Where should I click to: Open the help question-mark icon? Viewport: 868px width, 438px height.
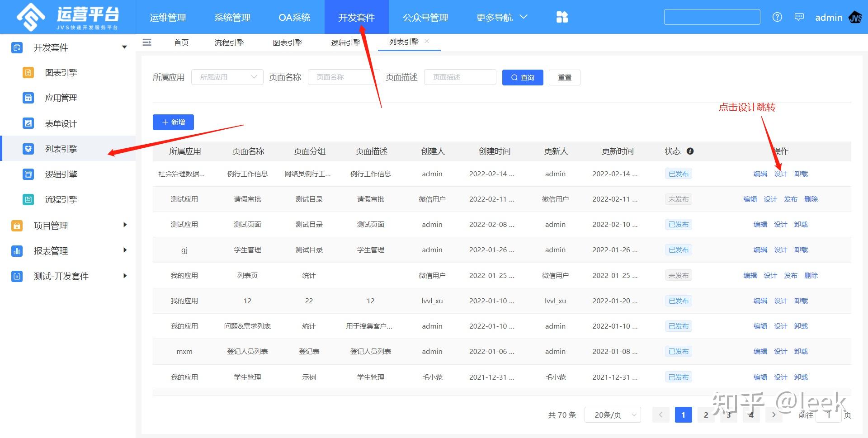777,17
